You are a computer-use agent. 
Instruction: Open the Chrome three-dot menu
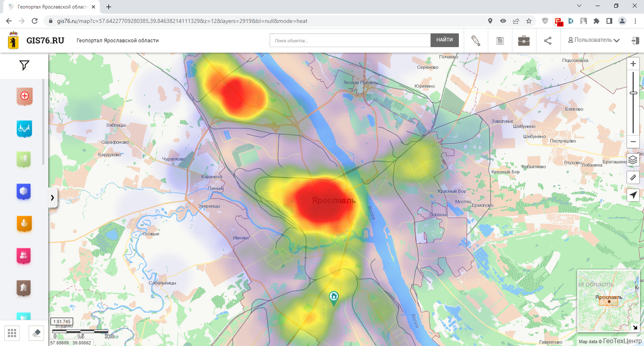635,21
